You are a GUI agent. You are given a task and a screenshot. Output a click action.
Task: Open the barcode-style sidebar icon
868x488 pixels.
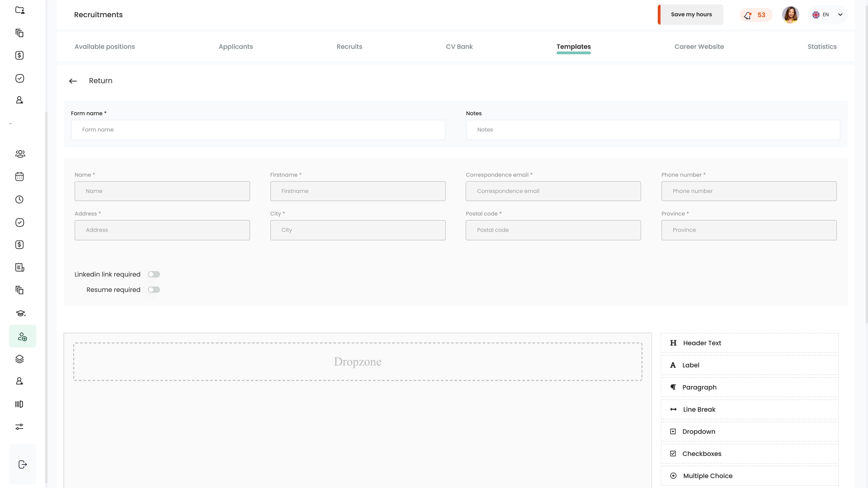(19, 404)
